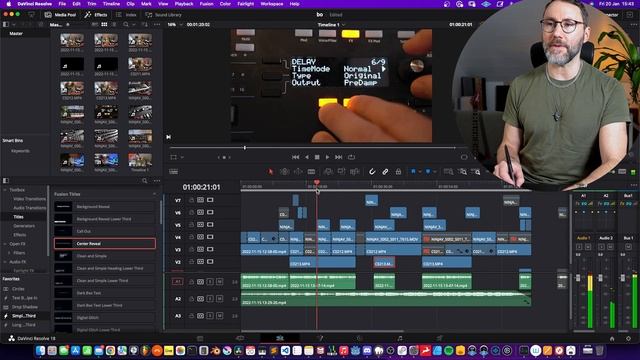Collapse the Toolbox tree
640x360 pixels.
pos(5,190)
